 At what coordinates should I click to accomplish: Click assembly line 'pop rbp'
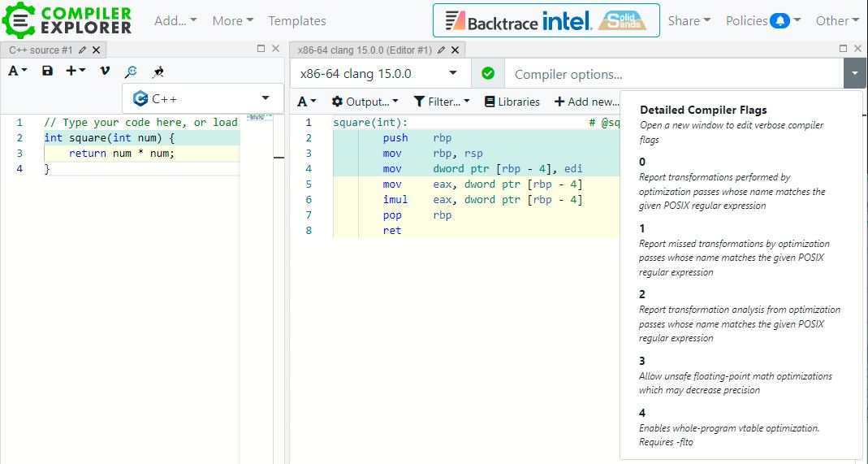pyautogui.click(x=417, y=215)
